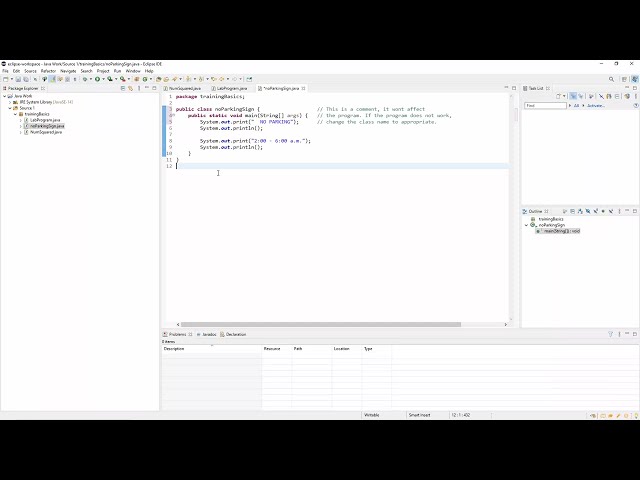Expand LabProgram.java in Package Explorer
The image size is (640, 480).
21,120
